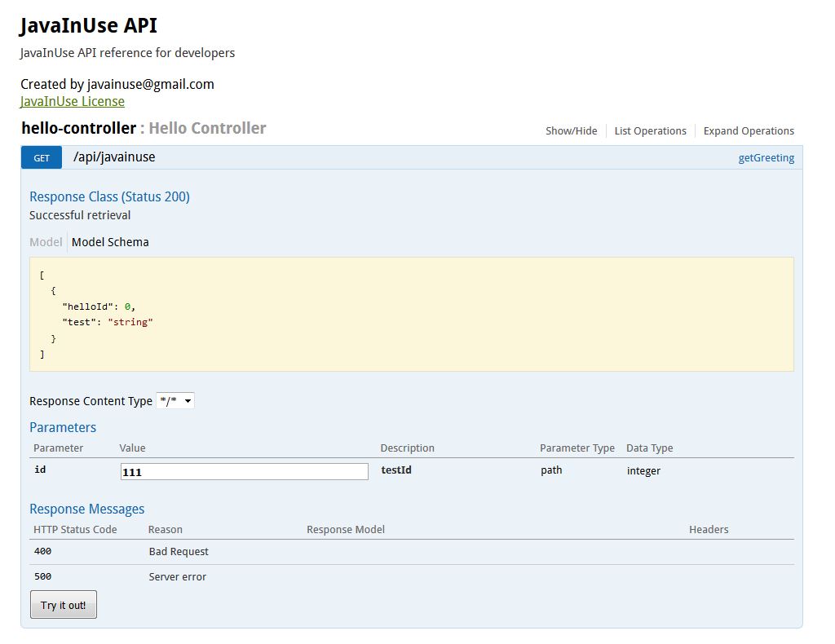Viewport: 835px width, 644px height.
Task: Click the hello-controller heading
Action: click(79, 128)
